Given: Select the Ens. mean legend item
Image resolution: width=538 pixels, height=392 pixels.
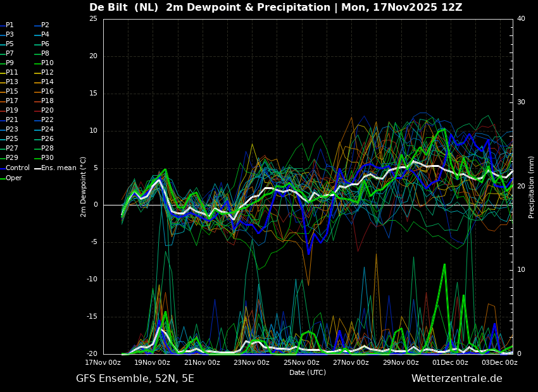Looking at the screenshot, I should coord(56,168).
